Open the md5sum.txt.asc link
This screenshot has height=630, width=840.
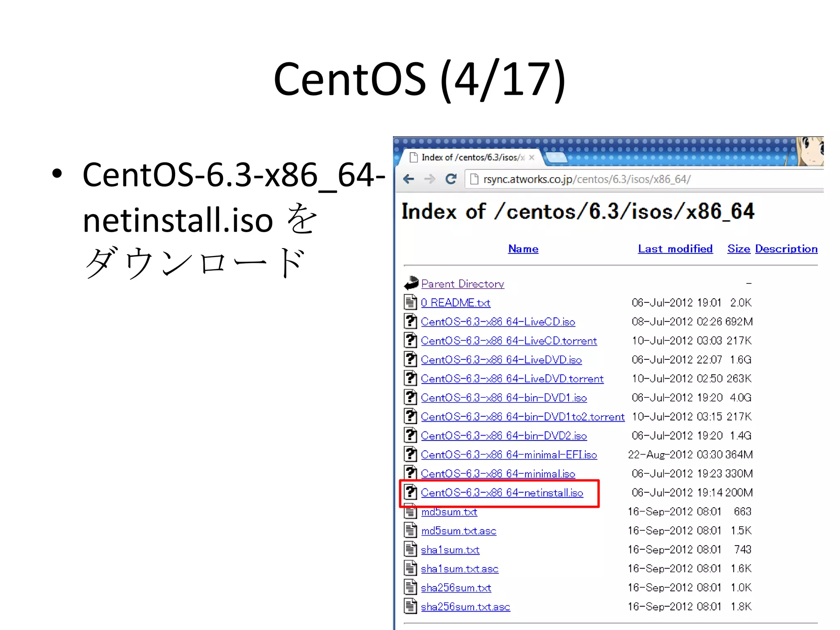coord(459,531)
